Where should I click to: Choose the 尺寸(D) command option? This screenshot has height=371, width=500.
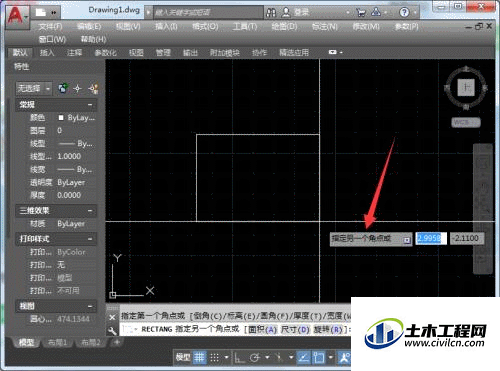click(296, 330)
